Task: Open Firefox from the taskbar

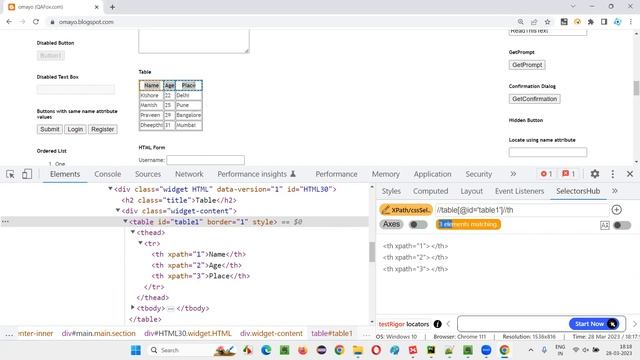Action: pos(302,350)
